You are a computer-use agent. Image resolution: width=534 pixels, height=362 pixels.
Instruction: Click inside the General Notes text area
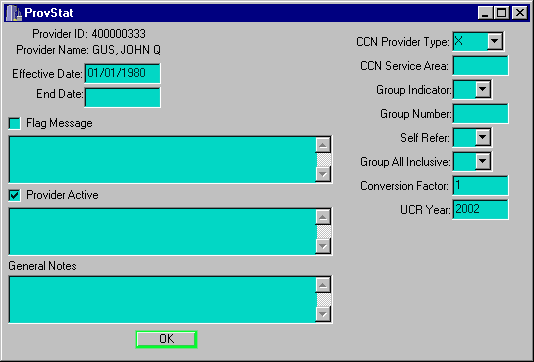tap(162, 299)
